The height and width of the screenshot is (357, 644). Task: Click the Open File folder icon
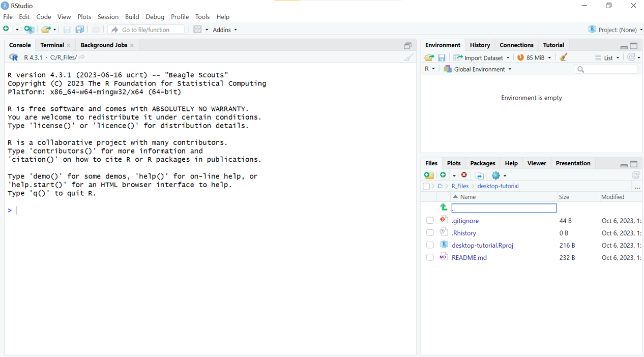click(x=46, y=29)
